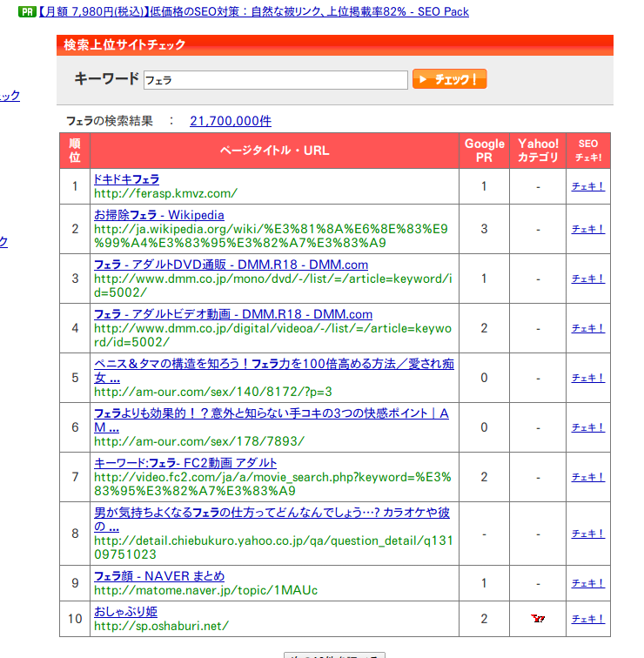
Task: Click the http://sp.oshaburi.net/ URL text
Action: pos(161,626)
